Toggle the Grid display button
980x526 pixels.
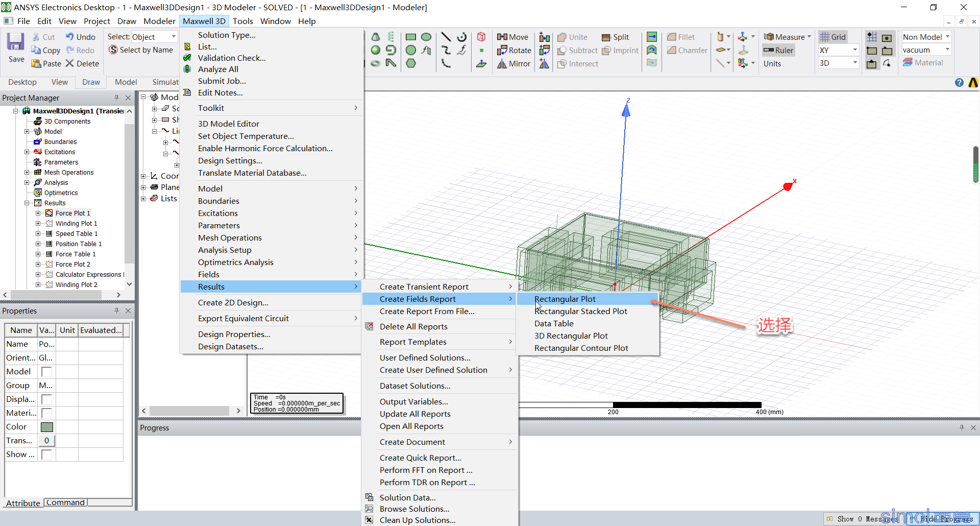(x=833, y=37)
